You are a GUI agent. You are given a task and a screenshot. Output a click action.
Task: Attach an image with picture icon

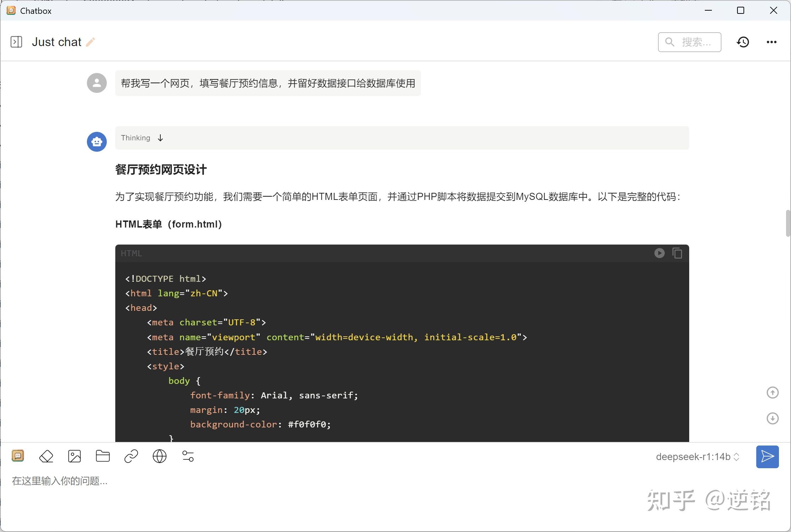(74, 456)
